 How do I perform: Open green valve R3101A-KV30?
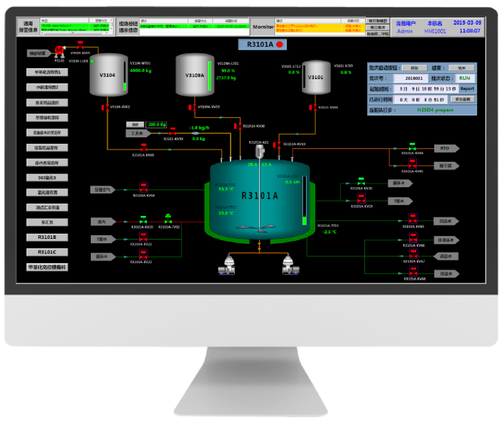click(361, 182)
